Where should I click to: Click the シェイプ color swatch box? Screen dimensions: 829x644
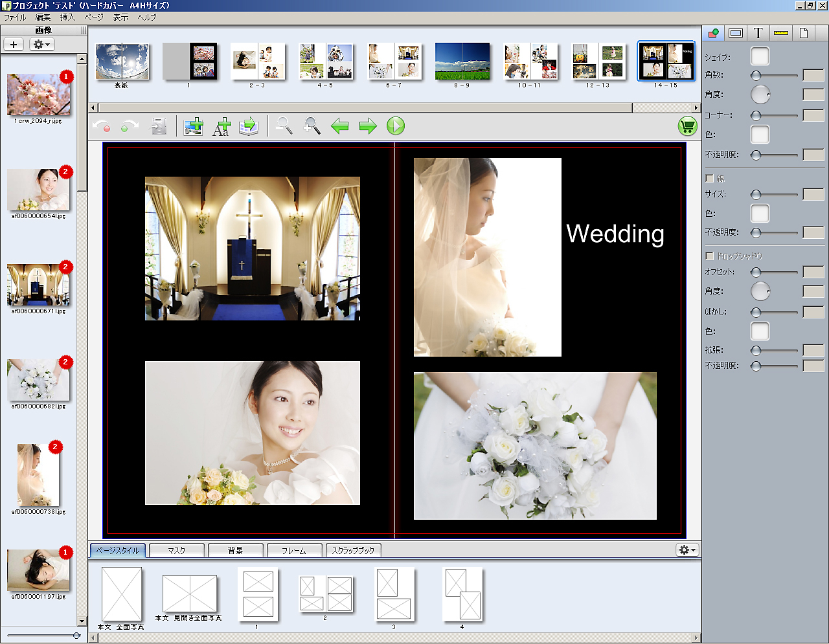pos(760,56)
